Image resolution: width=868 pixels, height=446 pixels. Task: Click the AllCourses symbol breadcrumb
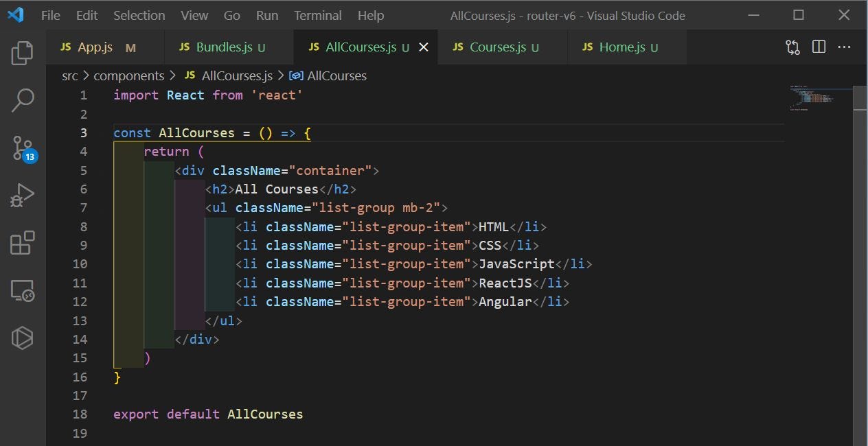pyautogui.click(x=328, y=75)
